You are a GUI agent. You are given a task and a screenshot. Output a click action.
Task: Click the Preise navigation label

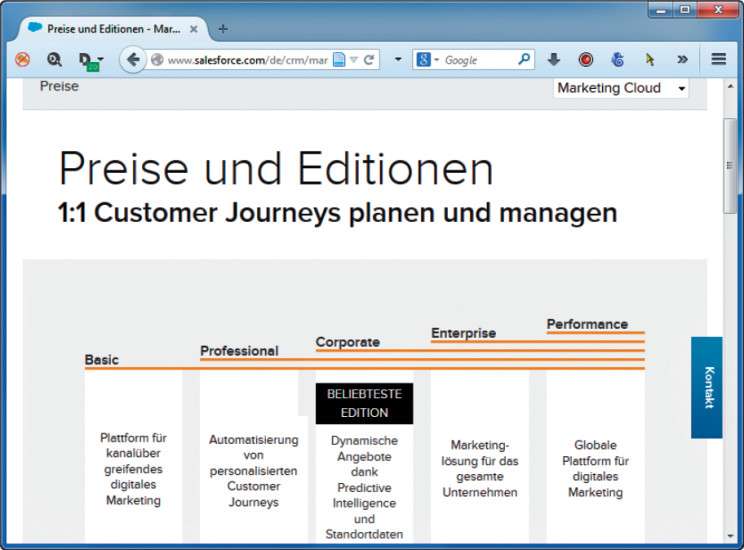point(59,86)
